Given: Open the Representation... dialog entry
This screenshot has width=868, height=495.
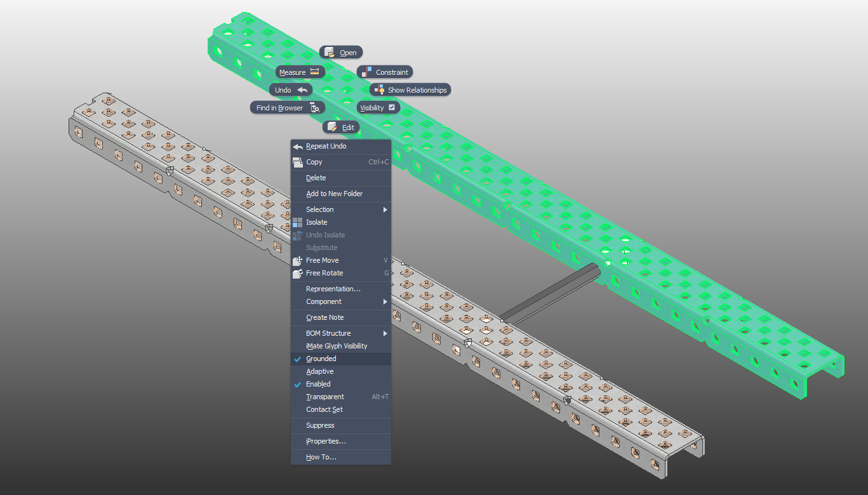Looking at the screenshot, I should point(341,289).
